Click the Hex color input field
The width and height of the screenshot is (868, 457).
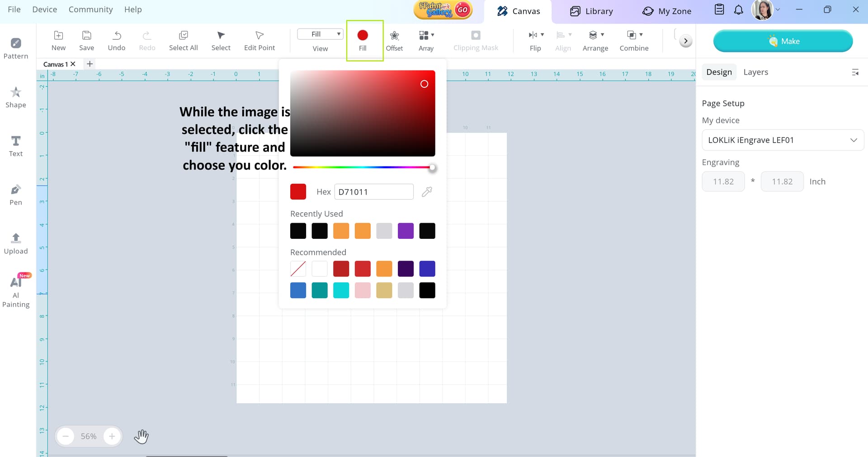click(x=373, y=192)
